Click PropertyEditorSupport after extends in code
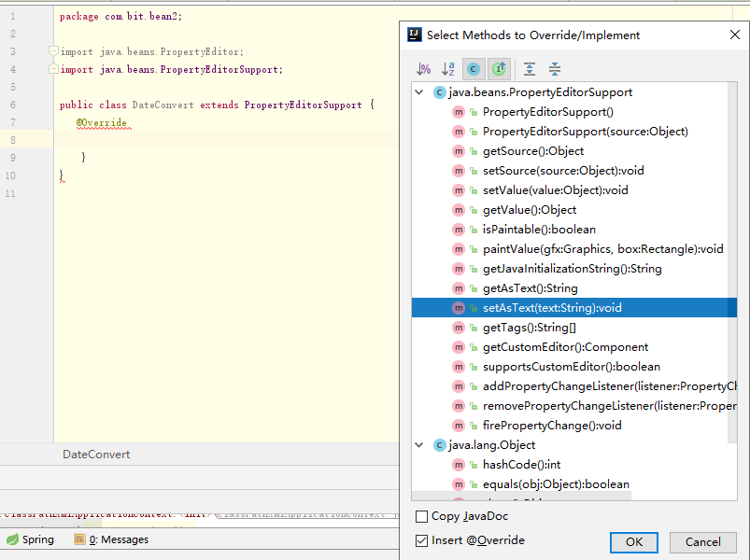750x560 pixels. tap(303, 105)
